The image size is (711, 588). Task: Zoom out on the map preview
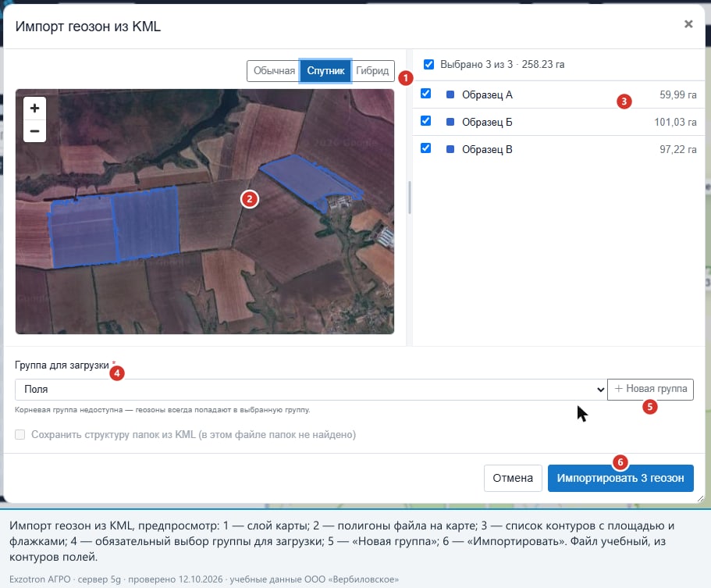click(x=34, y=131)
